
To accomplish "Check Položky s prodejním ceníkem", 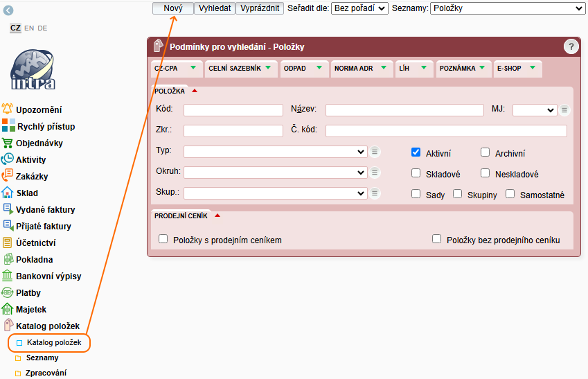I will [x=163, y=239].
